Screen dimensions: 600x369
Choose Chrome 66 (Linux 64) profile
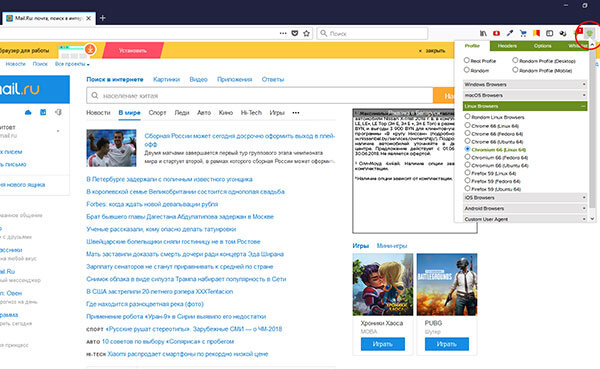tap(467, 125)
